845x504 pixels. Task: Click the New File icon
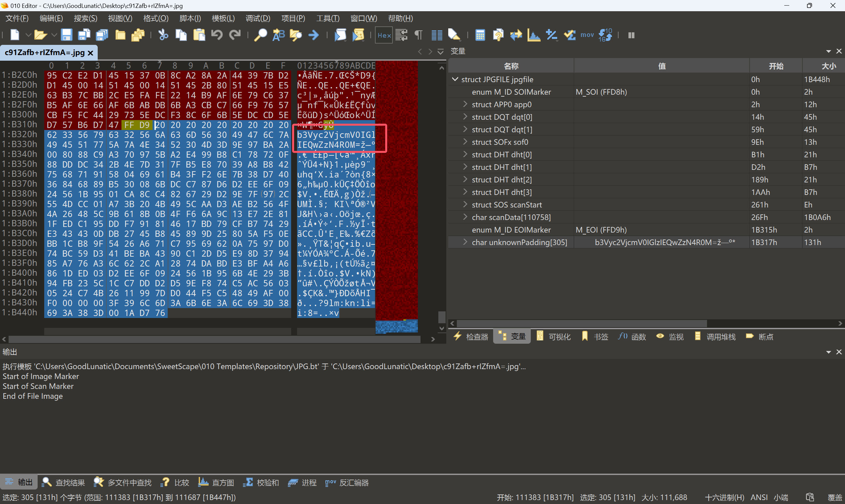click(x=15, y=35)
